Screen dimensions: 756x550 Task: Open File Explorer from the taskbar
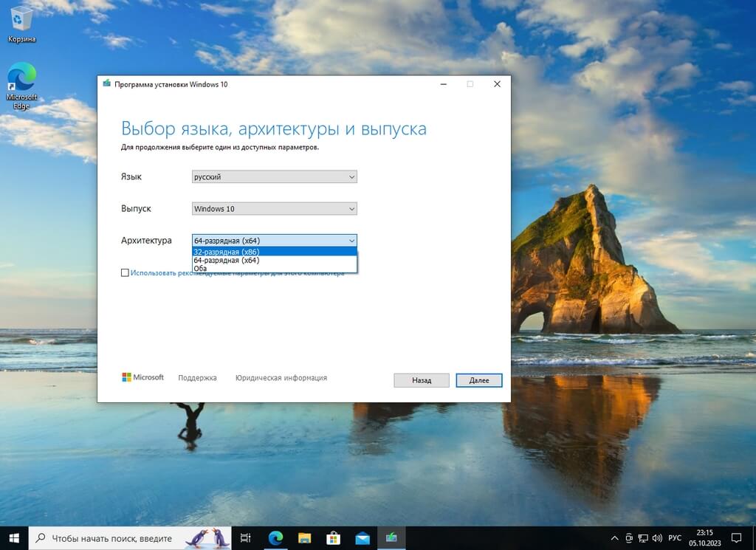(304, 538)
